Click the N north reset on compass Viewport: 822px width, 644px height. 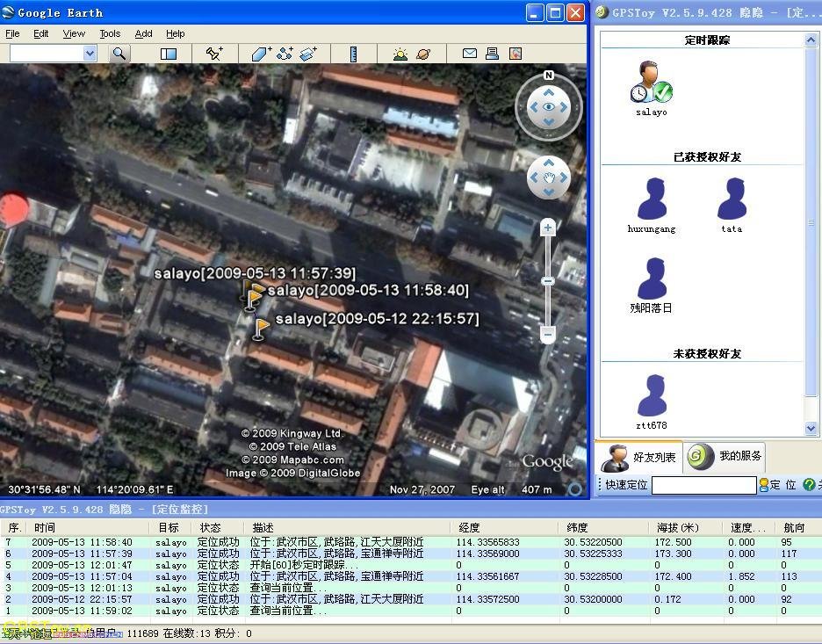pos(548,75)
